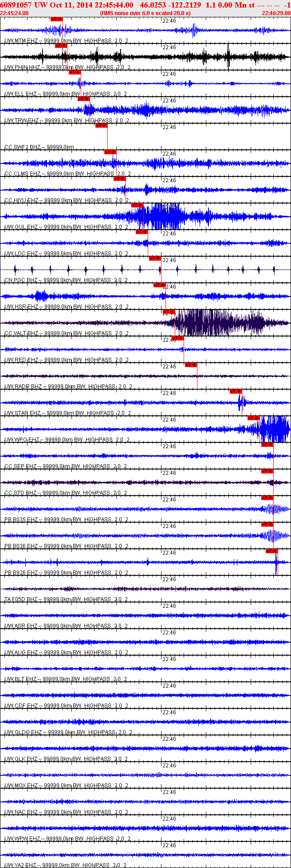
Task: Click the UW.NAC EHZ station label
Action: 21,812
